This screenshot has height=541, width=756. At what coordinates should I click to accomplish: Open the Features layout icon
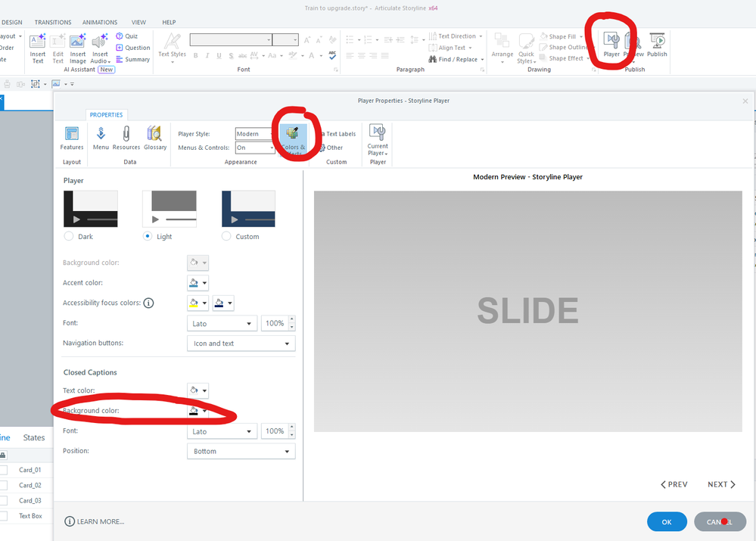(x=72, y=138)
